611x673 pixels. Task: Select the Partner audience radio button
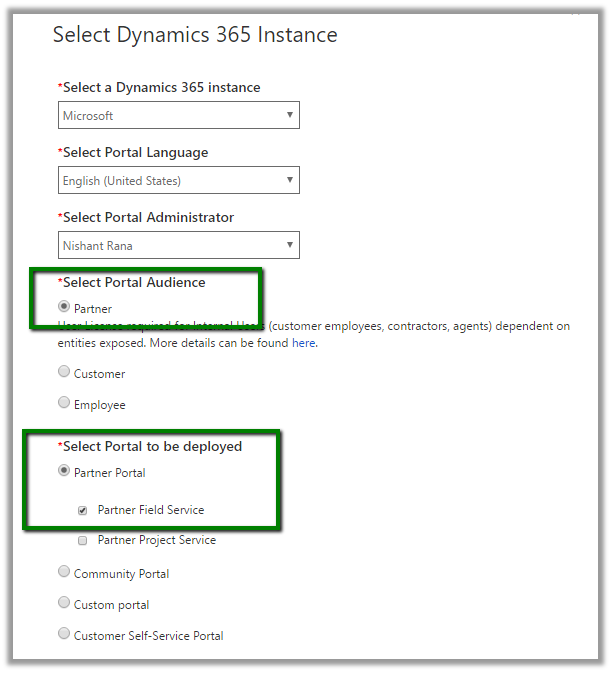tap(65, 307)
